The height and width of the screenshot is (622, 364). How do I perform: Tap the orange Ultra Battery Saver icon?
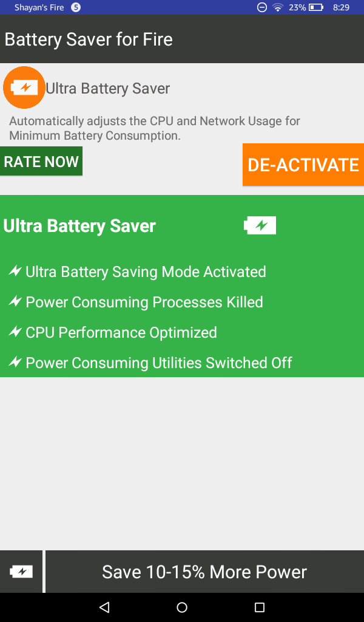tap(24, 87)
